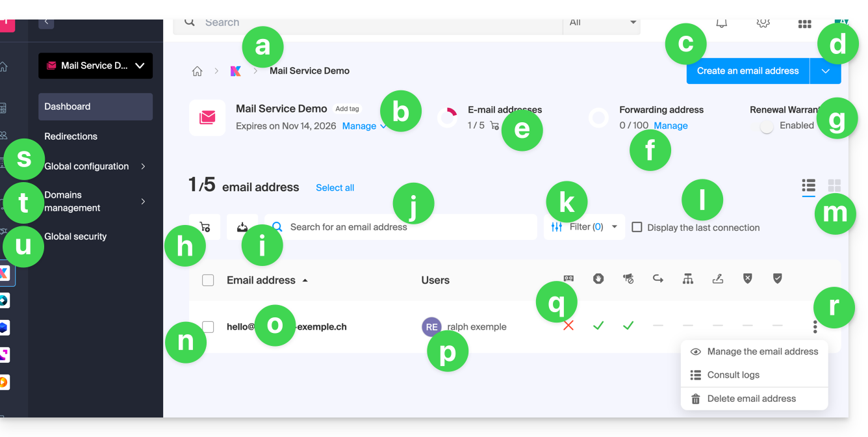Toggle the Renewal Warranty switch
The width and height of the screenshot is (868, 437).
(x=767, y=127)
